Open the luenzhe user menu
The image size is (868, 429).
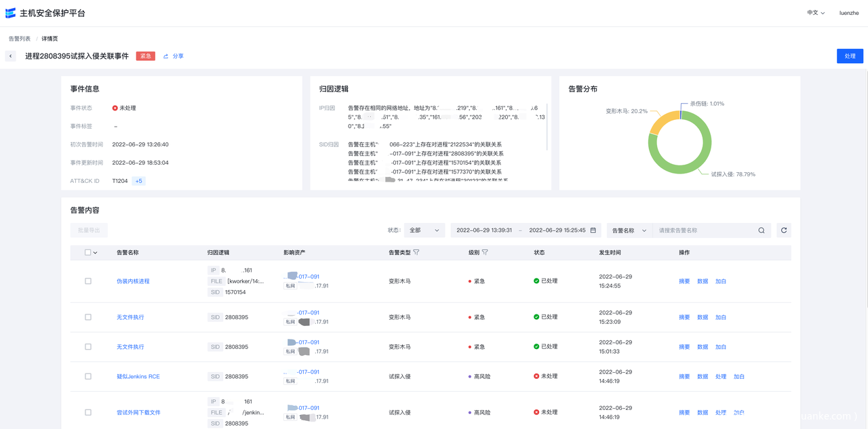point(849,13)
